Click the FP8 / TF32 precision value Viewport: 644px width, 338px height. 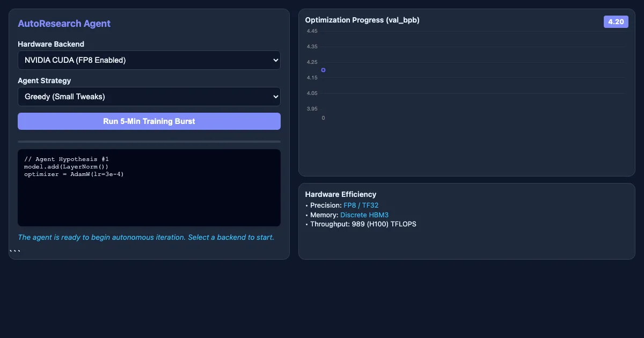tap(361, 205)
